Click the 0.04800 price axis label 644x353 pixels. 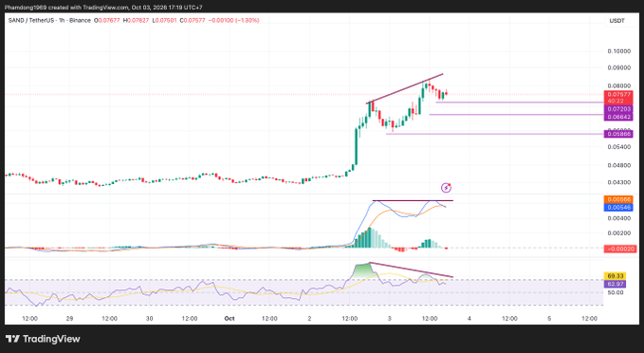(x=619, y=165)
